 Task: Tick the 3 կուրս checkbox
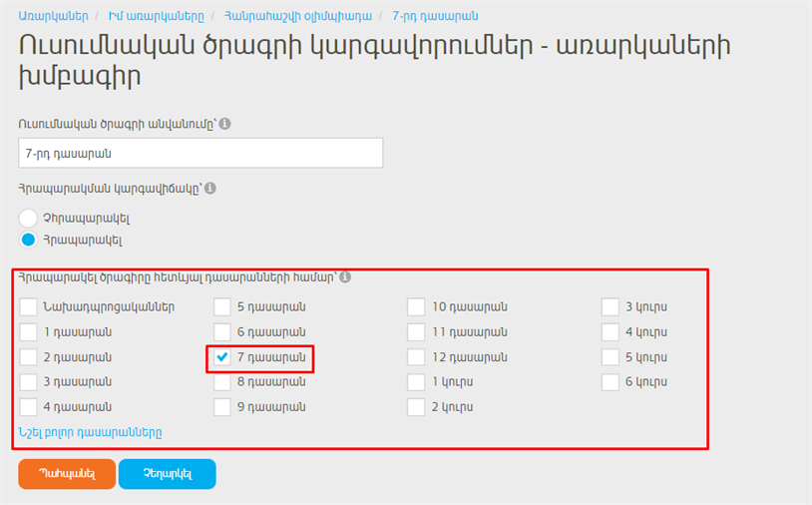click(610, 306)
